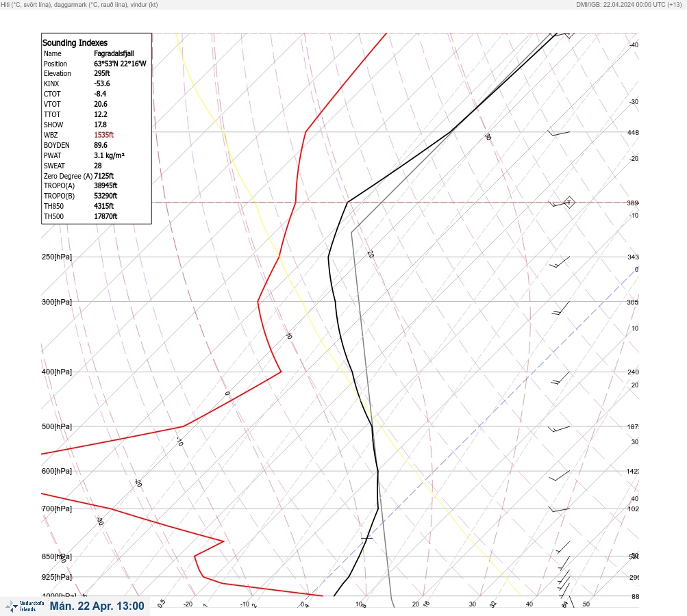Click the '700[hPa]' pressure label
Viewport: 687px width, 616px height.
57,509
